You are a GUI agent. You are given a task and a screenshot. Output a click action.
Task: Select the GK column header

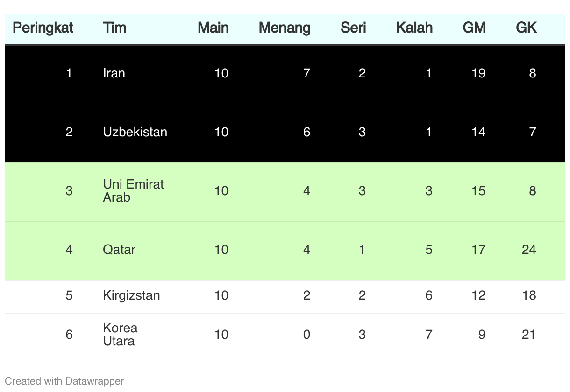click(x=526, y=28)
